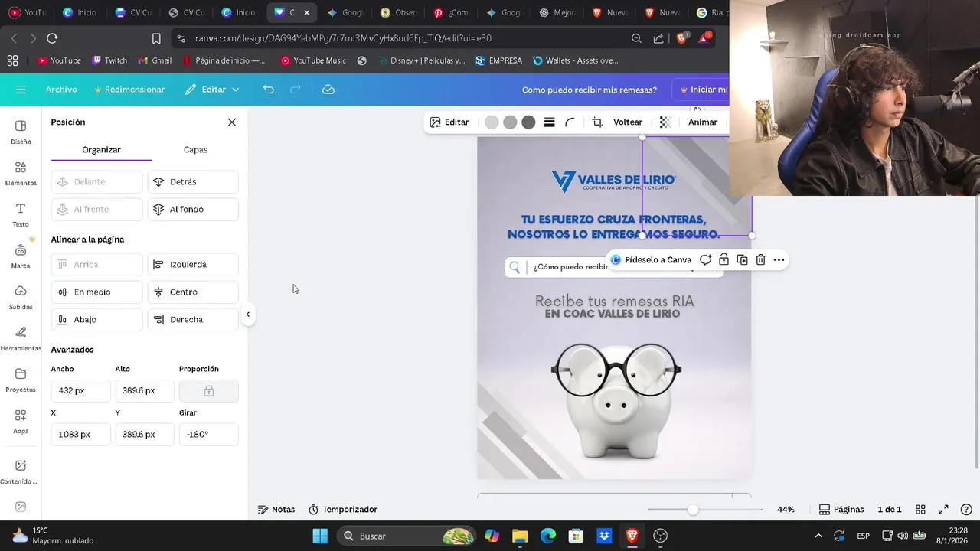This screenshot has width=980, height=551.
Task: Click Animar in toolbar
Action: click(x=703, y=122)
